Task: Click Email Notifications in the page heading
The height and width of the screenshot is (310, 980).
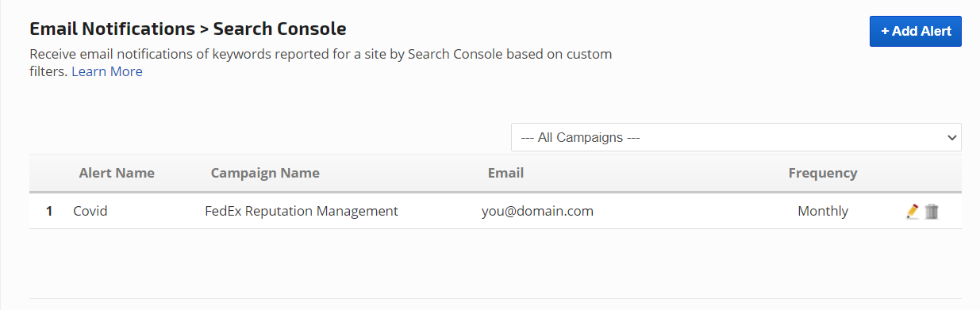Action: pos(112,29)
